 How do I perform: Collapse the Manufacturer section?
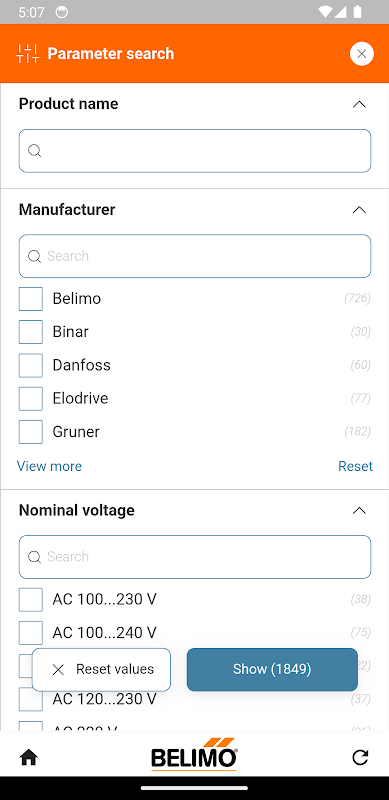tap(359, 210)
